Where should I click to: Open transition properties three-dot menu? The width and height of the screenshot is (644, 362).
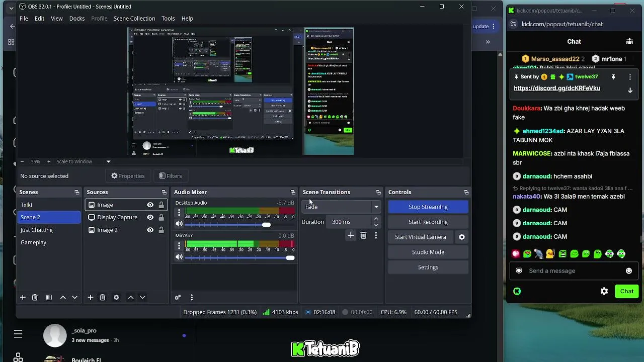pos(376,235)
